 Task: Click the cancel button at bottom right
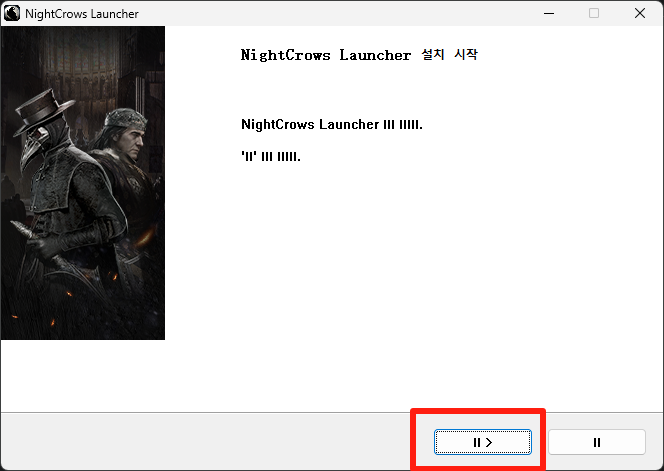(597, 442)
